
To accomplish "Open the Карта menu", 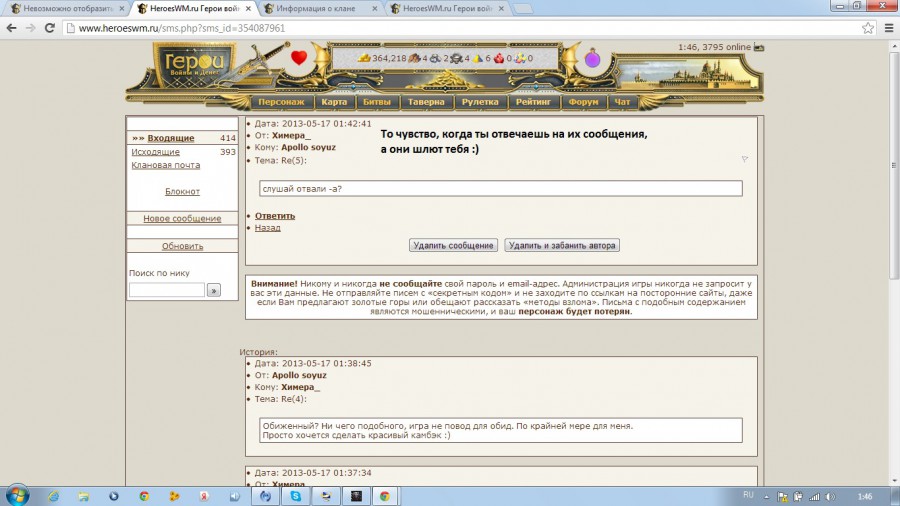I will pos(334,102).
